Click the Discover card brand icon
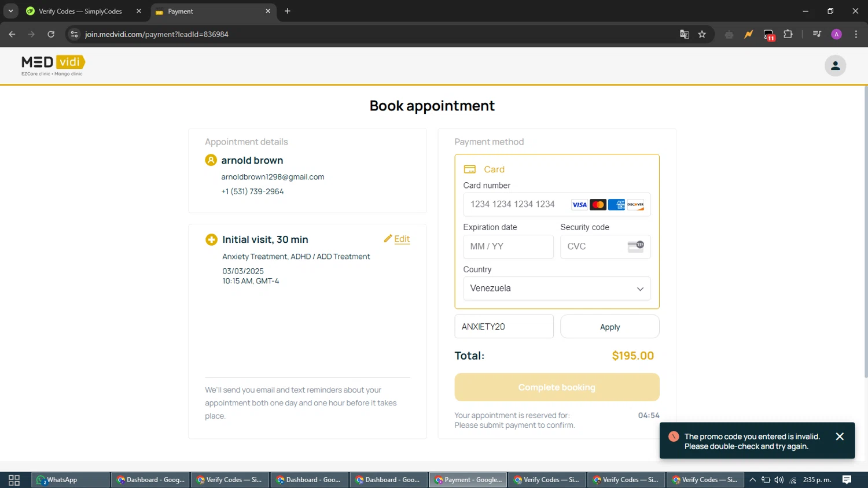This screenshot has height=488, width=868. pos(635,205)
